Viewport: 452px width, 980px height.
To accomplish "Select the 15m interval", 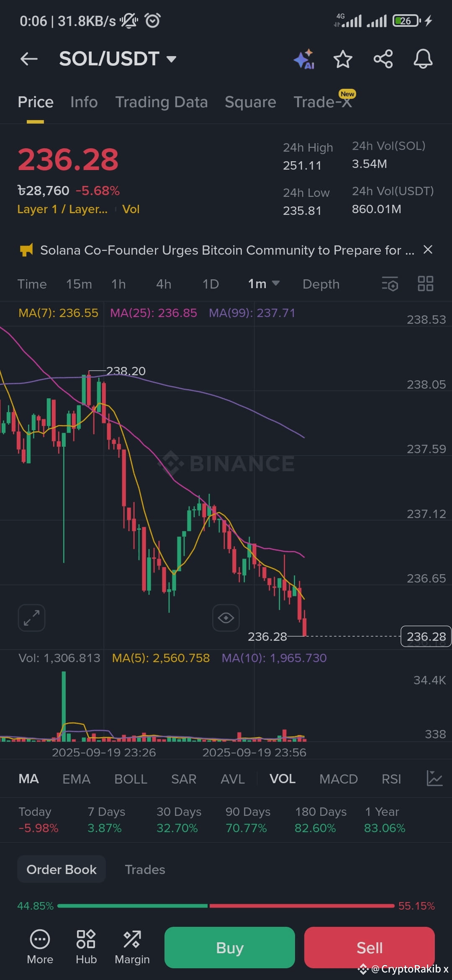I will click(x=79, y=284).
